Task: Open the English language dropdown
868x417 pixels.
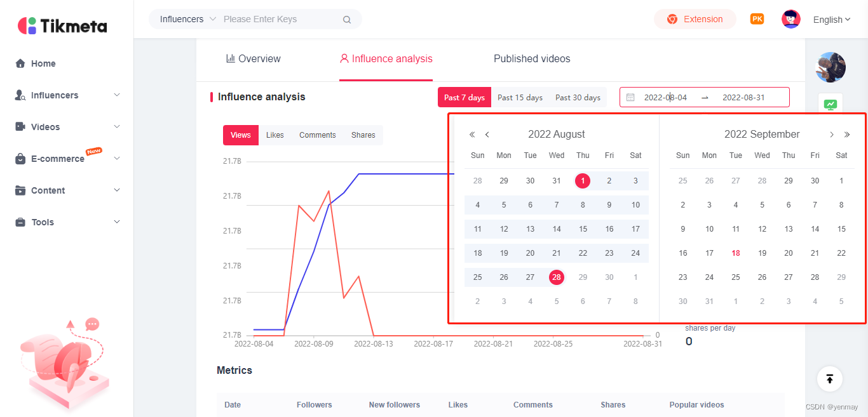Action: [832, 20]
